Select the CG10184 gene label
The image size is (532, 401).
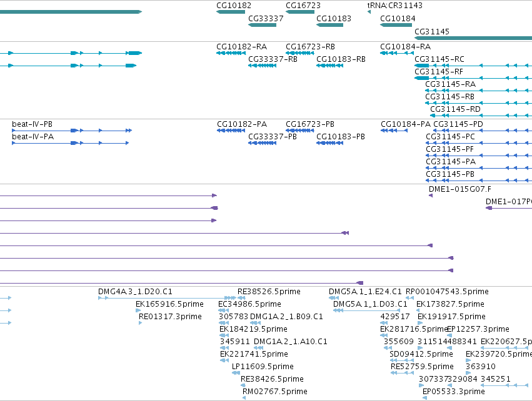(x=398, y=19)
